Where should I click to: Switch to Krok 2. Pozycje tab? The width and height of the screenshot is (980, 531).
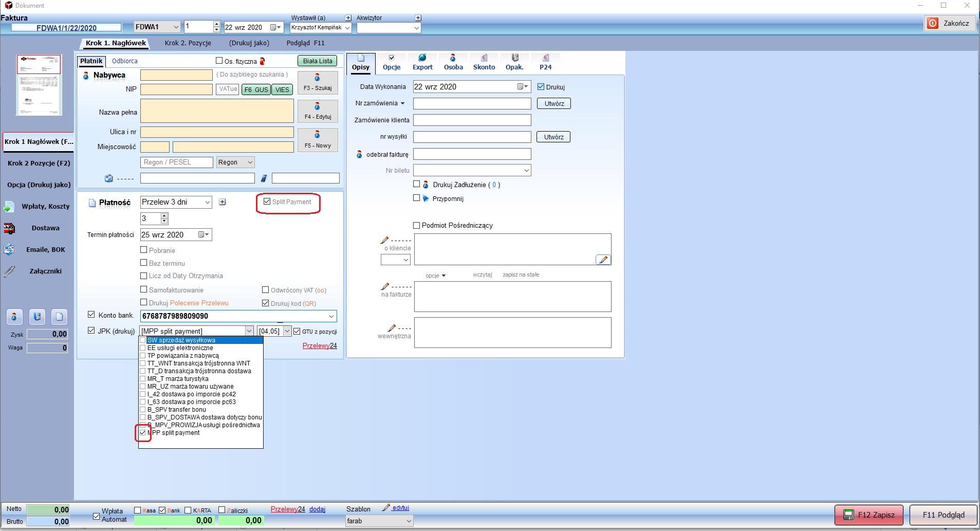pyautogui.click(x=188, y=43)
